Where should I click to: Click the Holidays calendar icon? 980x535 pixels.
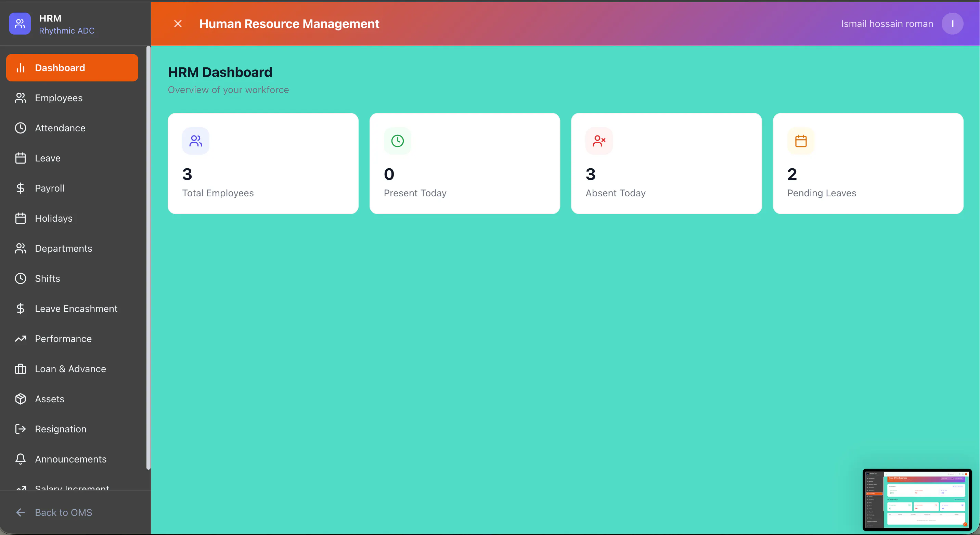[x=21, y=218]
